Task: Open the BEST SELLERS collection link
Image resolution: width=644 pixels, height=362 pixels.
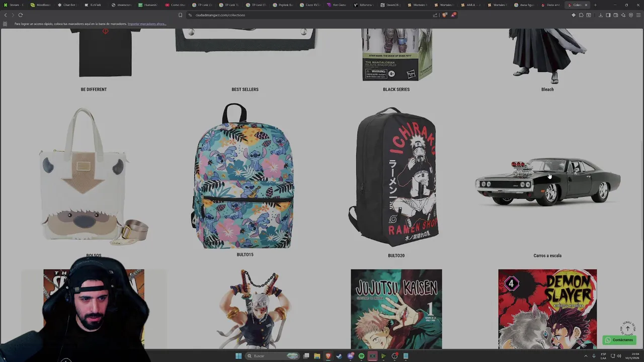Action: 245,89
